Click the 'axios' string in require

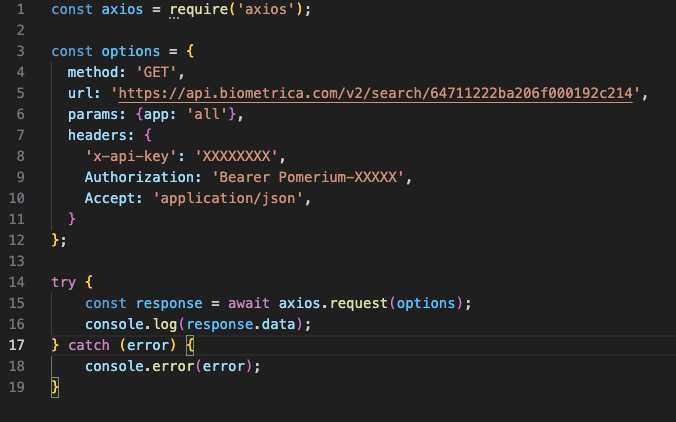pyautogui.click(x=266, y=9)
